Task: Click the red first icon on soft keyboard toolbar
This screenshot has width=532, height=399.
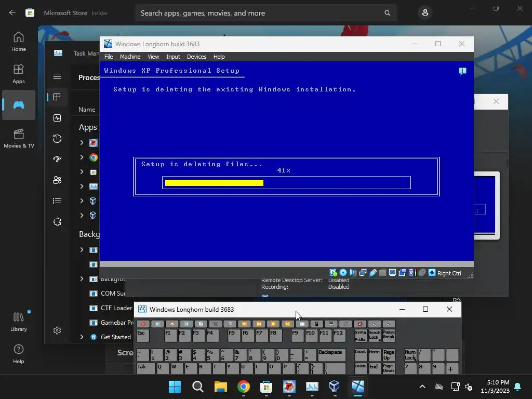Action: (x=143, y=324)
